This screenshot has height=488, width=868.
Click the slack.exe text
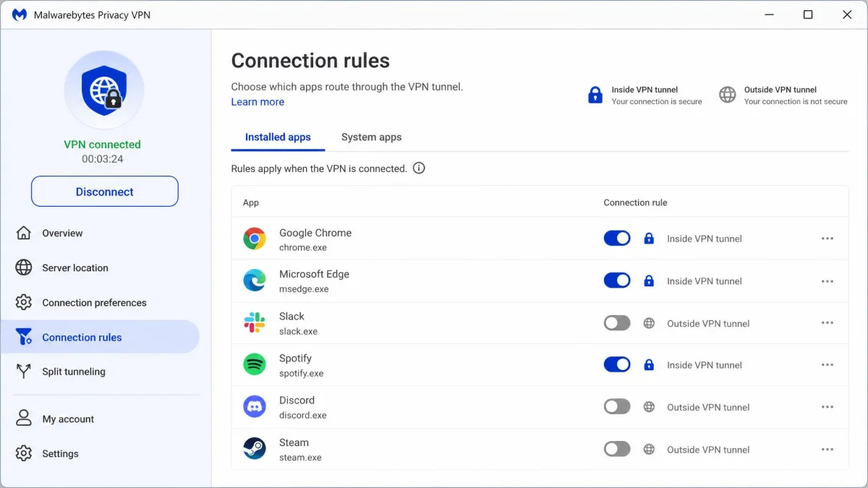(298, 331)
